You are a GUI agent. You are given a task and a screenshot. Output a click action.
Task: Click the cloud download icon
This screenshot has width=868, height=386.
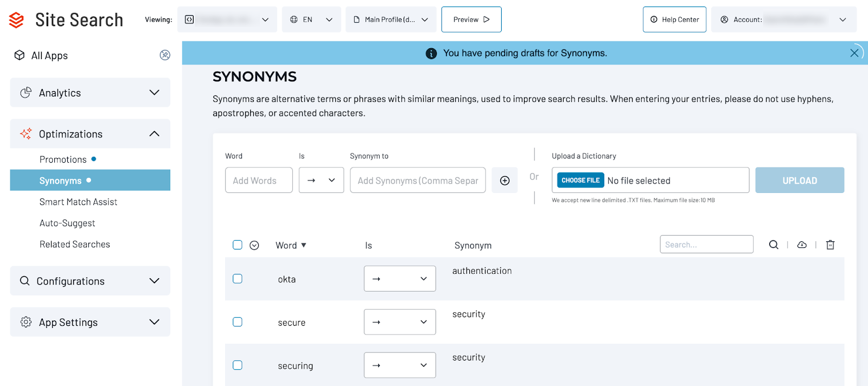click(802, 245)
